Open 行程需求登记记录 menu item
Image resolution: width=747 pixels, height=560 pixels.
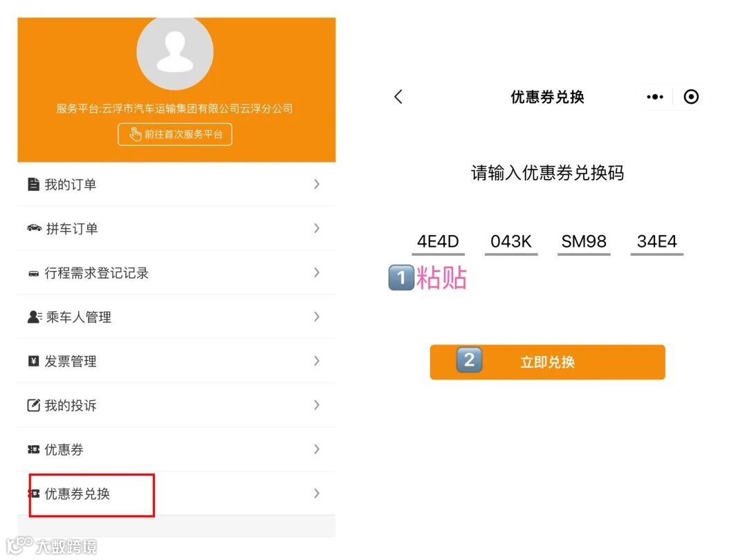[97, 273]
